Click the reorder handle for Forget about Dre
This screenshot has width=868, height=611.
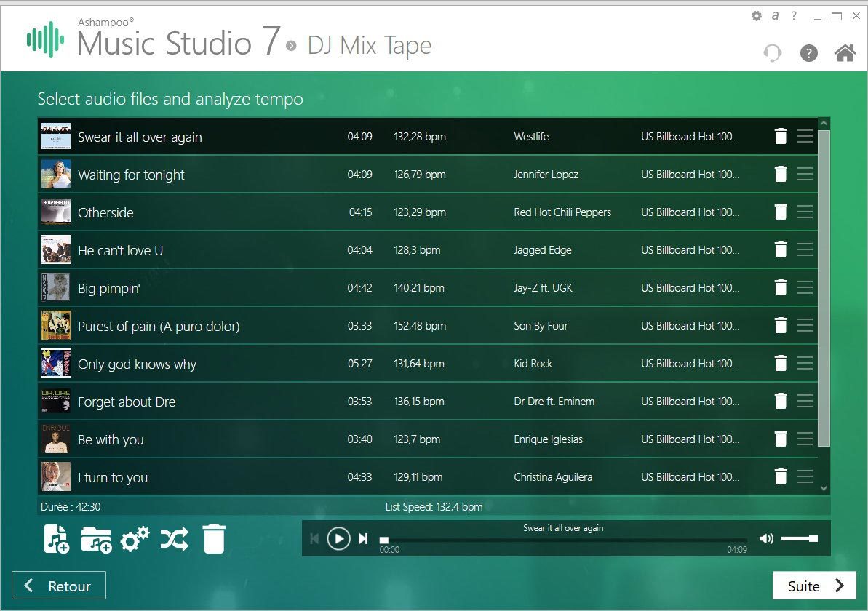pos(805,402)
